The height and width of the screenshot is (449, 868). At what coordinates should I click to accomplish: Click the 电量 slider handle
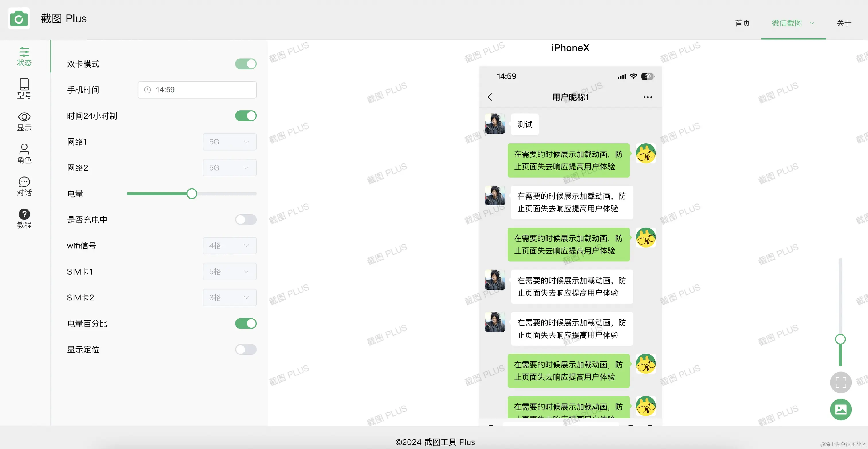192,194
